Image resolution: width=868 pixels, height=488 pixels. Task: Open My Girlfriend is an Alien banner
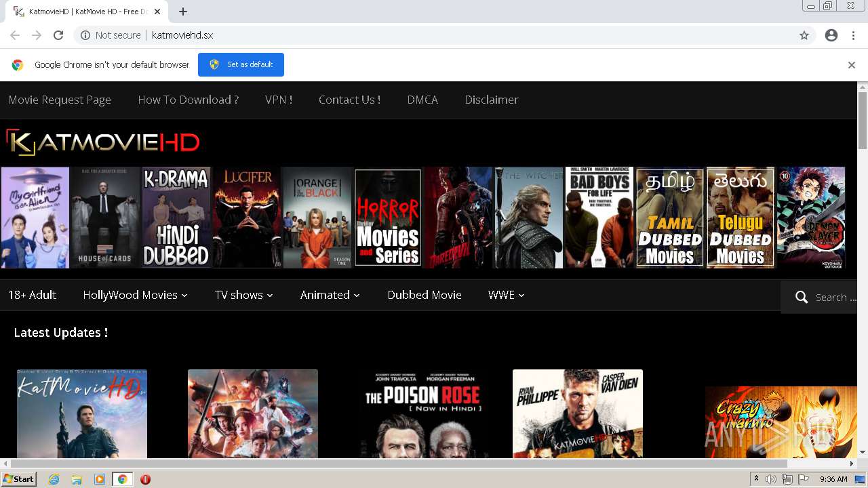(x=35, y=218)
